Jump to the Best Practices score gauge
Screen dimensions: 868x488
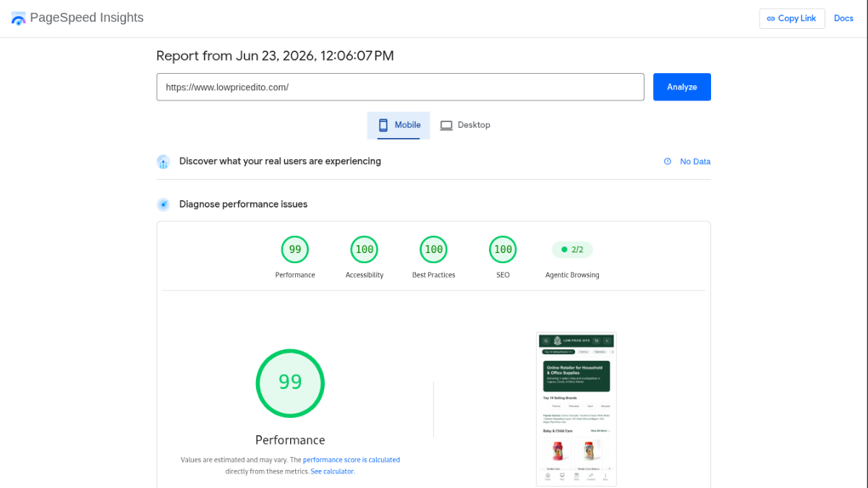tap(434, 249)
